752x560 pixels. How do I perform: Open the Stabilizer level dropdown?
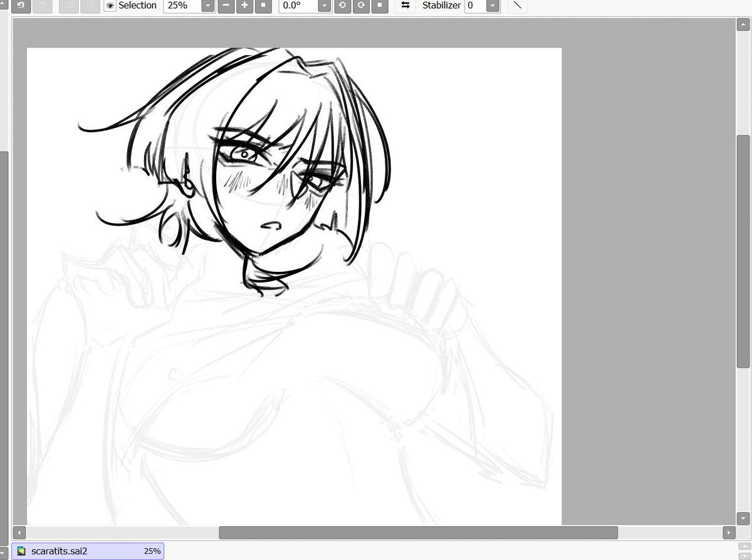[x=493, y=6]
